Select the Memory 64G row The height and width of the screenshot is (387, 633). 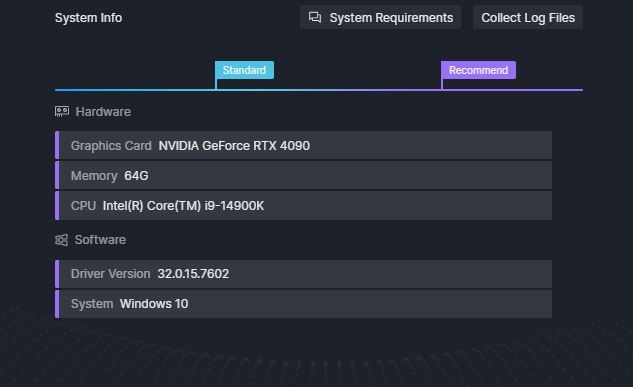click(304, 176)
